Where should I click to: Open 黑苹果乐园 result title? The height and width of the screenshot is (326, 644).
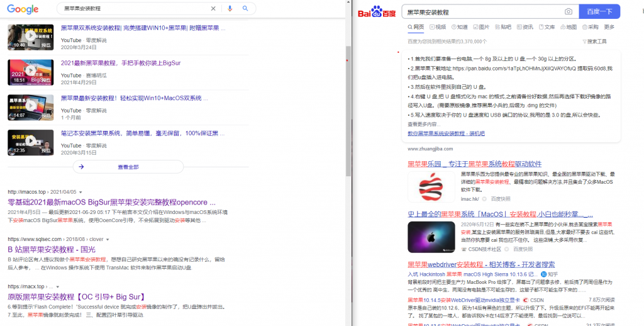[x=474, y=164]
